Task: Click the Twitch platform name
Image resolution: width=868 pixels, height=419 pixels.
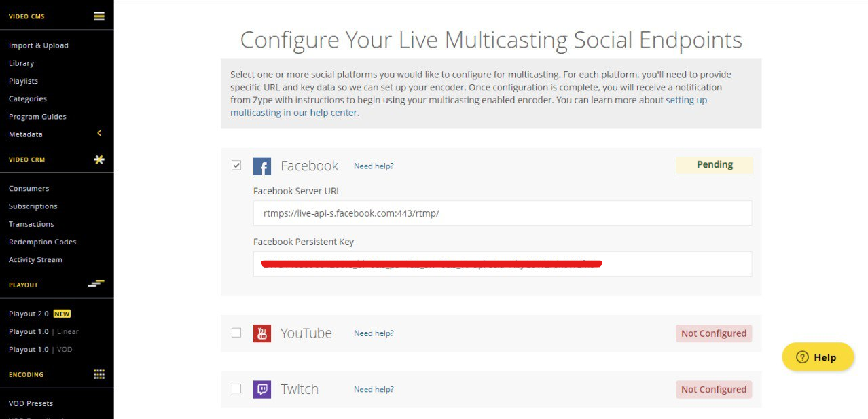Action: tap(300, 389)
